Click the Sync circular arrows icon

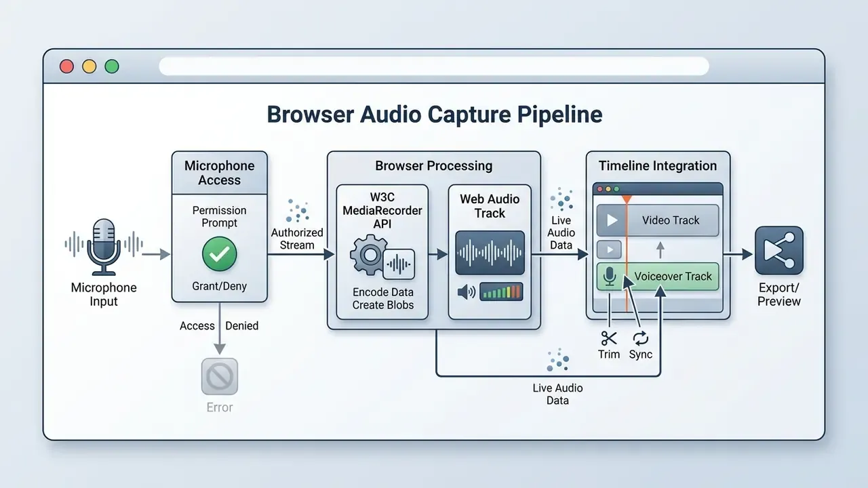(x=640, y=337)
